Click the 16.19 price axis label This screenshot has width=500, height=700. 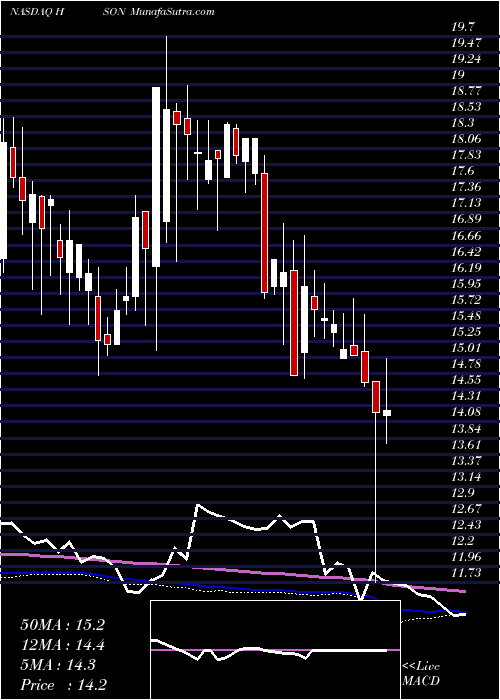click(x=465, y=268)
